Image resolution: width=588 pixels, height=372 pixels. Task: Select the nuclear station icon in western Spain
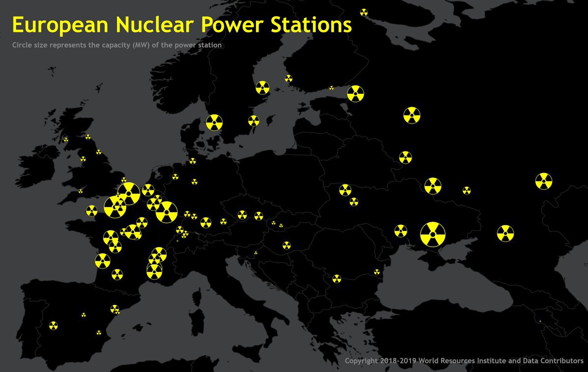coord(53,325)
